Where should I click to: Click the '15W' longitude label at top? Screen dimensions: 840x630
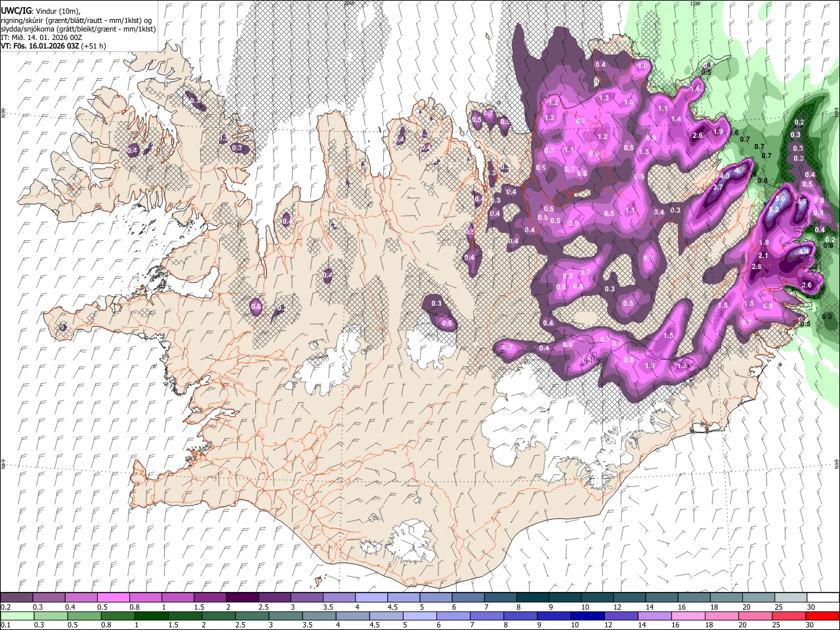pos(695,3)
